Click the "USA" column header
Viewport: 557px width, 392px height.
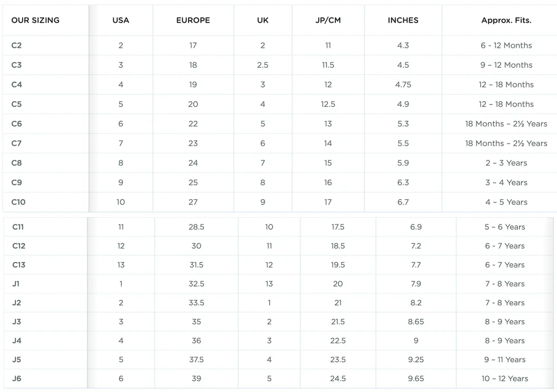pos(121,21)
